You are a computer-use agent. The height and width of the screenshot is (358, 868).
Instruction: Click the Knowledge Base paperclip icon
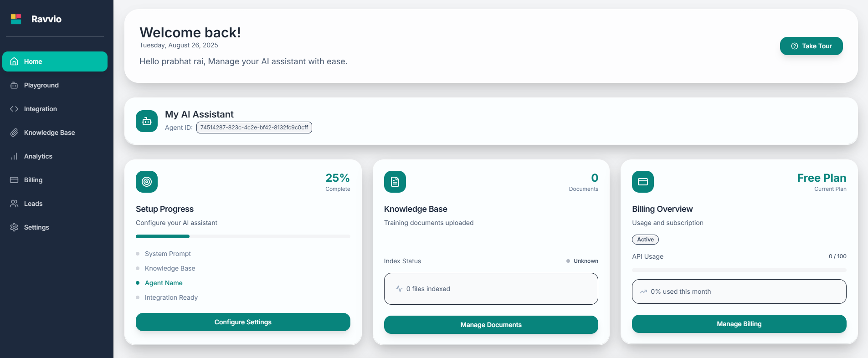pyautogui.click(x=14, y=133)
